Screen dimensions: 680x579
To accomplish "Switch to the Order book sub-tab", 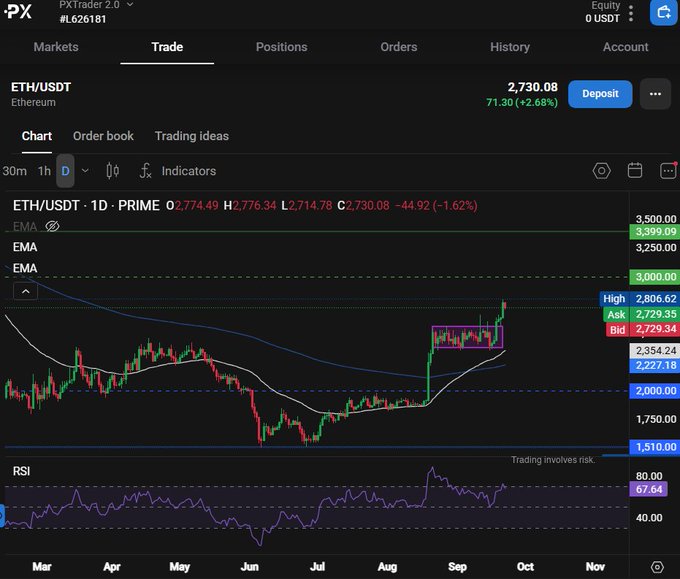I will pos(103,136).
